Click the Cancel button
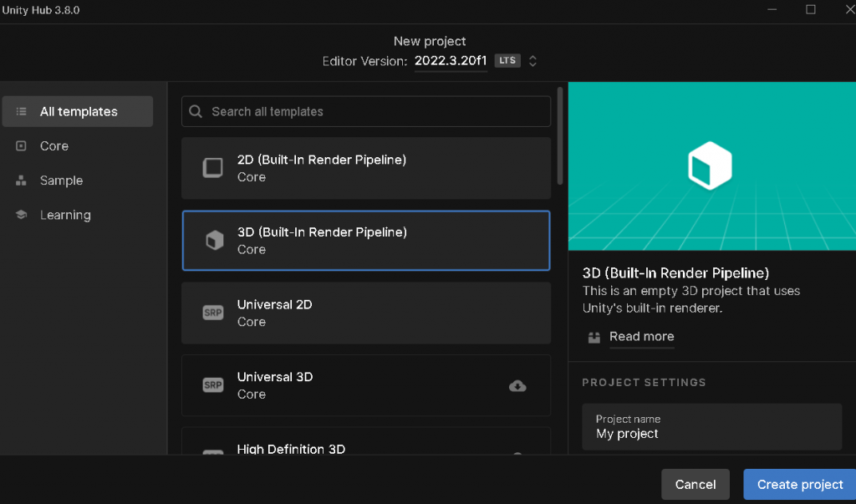856x504 pixels. [x=695, y=484]
